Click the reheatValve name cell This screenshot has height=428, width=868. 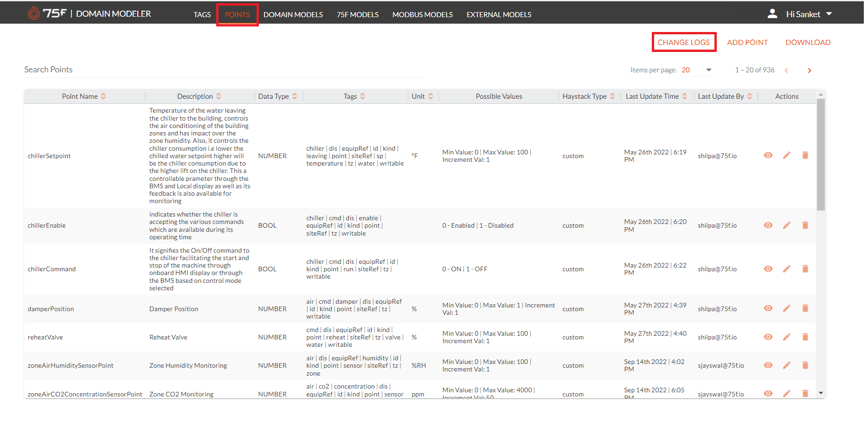tap(45, 337)
